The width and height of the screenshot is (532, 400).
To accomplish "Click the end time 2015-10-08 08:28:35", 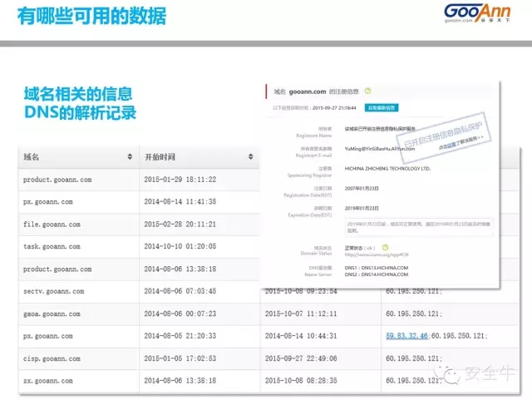I will click(301, 381).
